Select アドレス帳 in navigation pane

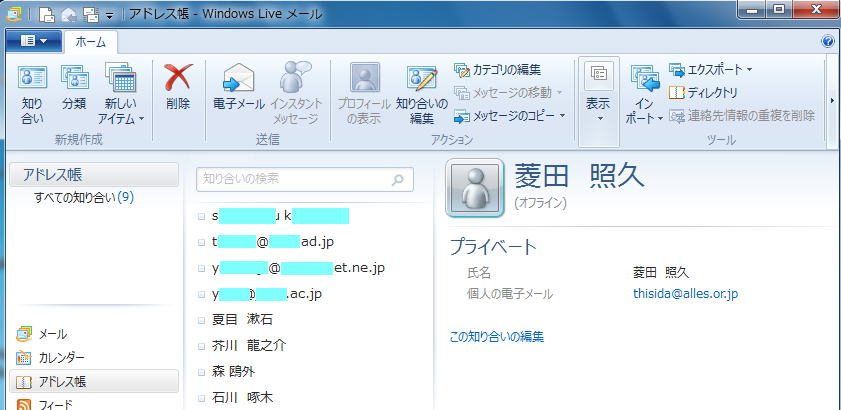tap(94, 382)
